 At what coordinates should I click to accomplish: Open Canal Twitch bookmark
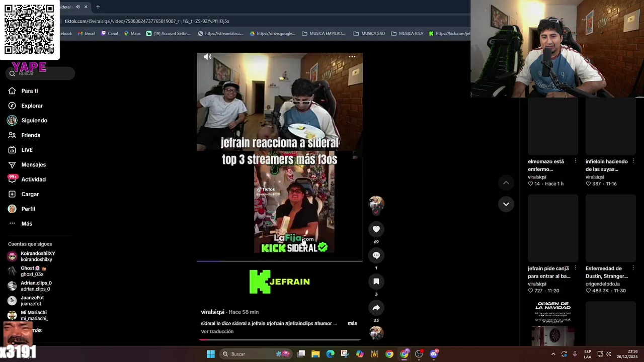109,34
